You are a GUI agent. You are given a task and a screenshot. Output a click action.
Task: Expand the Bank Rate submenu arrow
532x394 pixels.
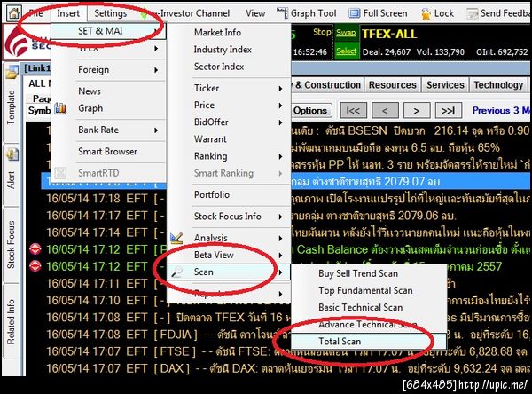tap(156, 130)
